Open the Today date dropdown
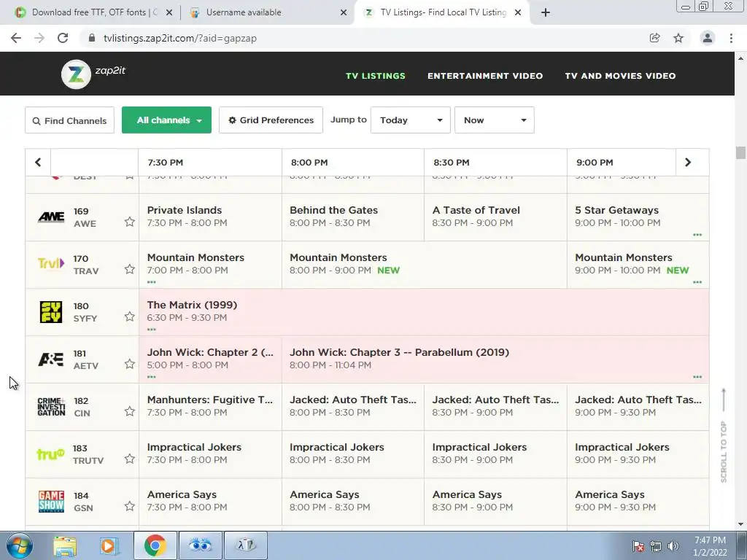Image resolution: width=747 pixels, height=560 pixels. (x=411, y=120)
